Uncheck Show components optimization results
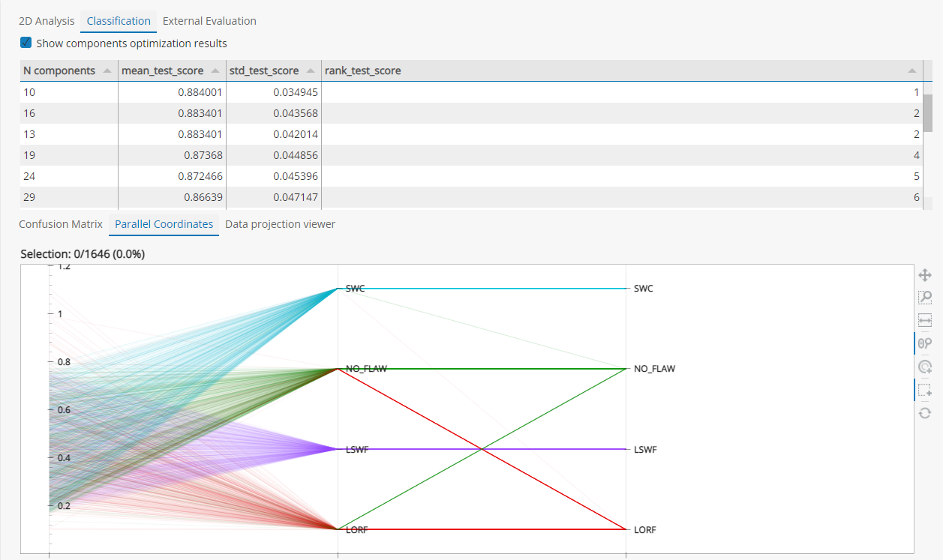The width and height of the screenshot is (943, 560). (x=26, y=43)
